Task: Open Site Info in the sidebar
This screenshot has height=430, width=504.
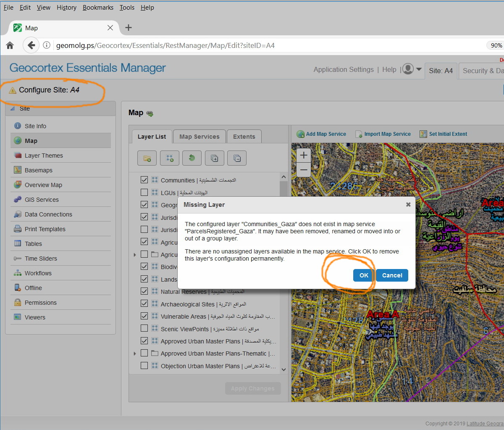Action: click(x=60, y=126)
